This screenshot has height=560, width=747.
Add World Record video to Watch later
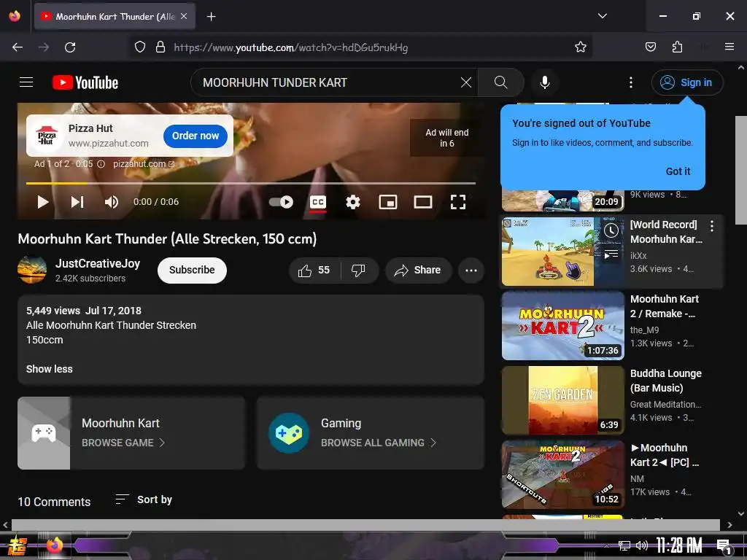(x=611, y=230)
